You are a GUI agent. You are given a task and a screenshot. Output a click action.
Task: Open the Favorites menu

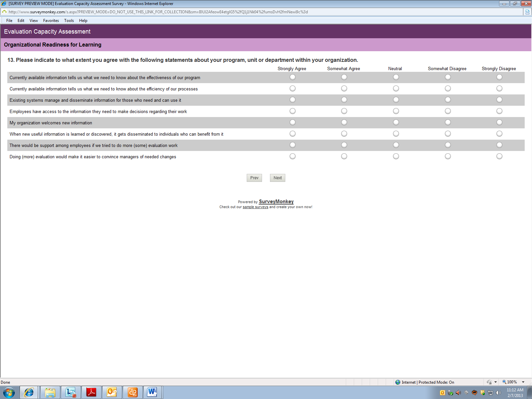51,21
